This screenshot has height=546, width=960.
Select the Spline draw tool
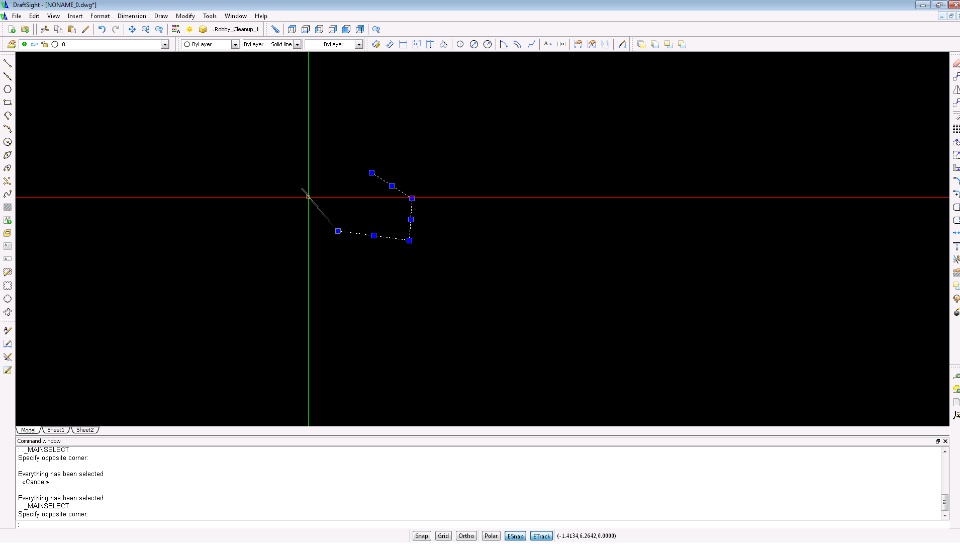coord(7,194)
